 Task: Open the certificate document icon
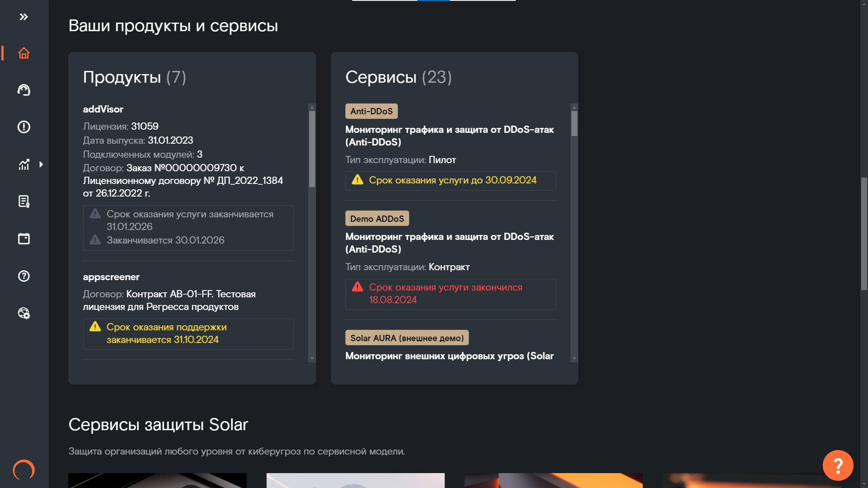[24, 202]
